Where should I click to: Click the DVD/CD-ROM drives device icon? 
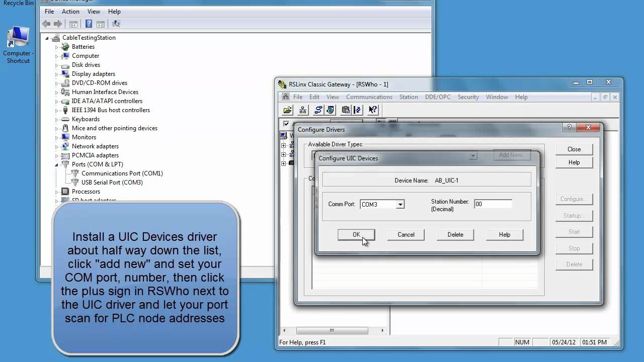click(65, 83)
